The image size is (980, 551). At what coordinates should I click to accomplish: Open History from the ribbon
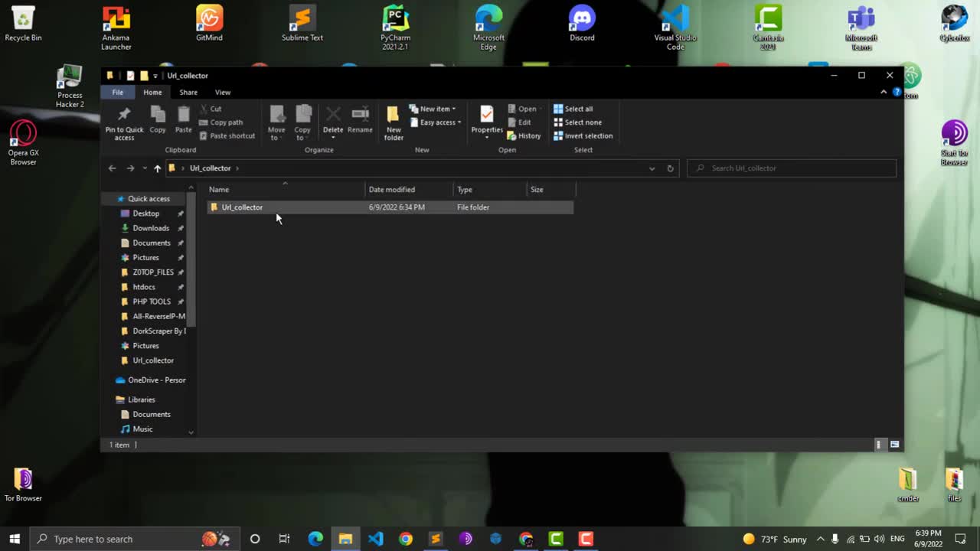tap(524, 135)
